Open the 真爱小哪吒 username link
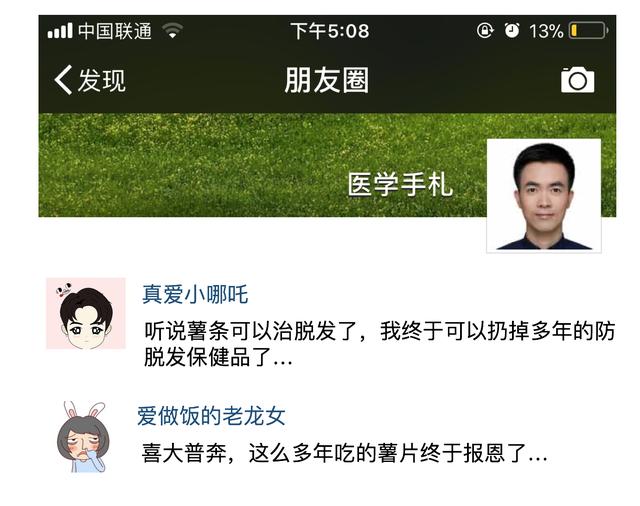 click(195, 294)
